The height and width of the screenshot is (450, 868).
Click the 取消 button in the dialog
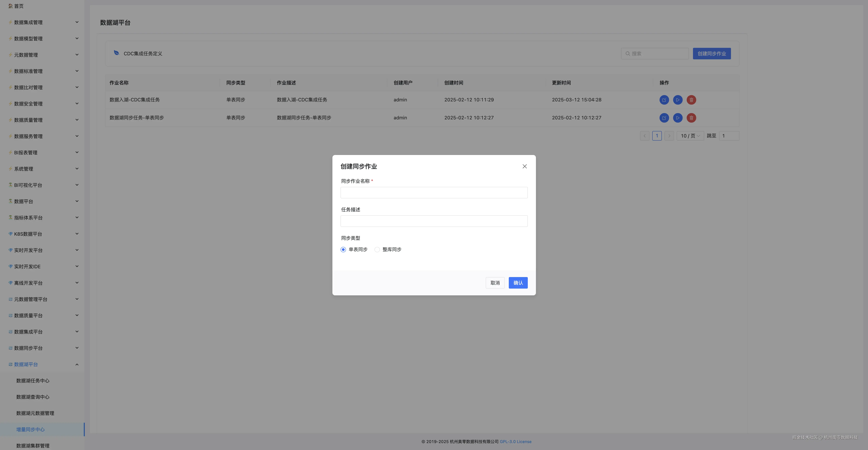495,283
